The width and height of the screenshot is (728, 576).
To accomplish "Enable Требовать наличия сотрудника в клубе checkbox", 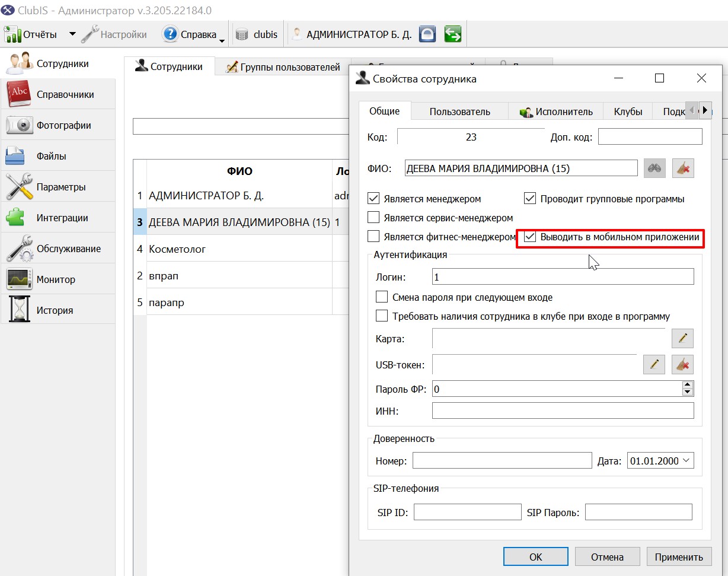I will coord(382,316).
